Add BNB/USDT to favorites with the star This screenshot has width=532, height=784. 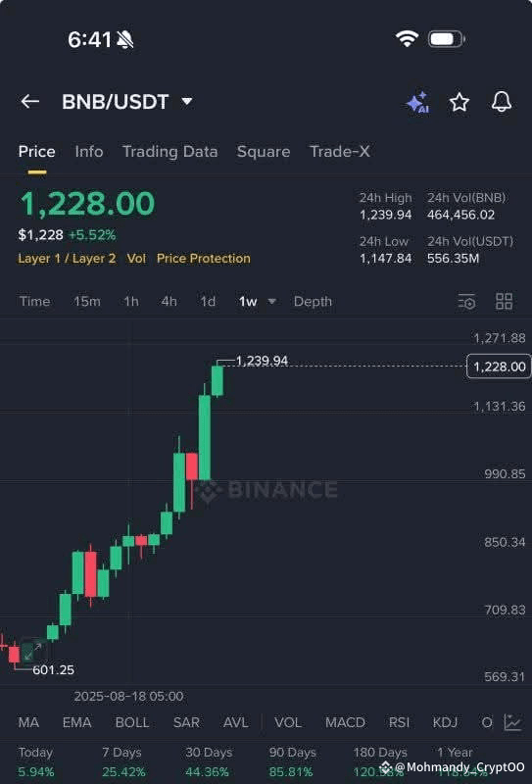[x=459, y=102]
